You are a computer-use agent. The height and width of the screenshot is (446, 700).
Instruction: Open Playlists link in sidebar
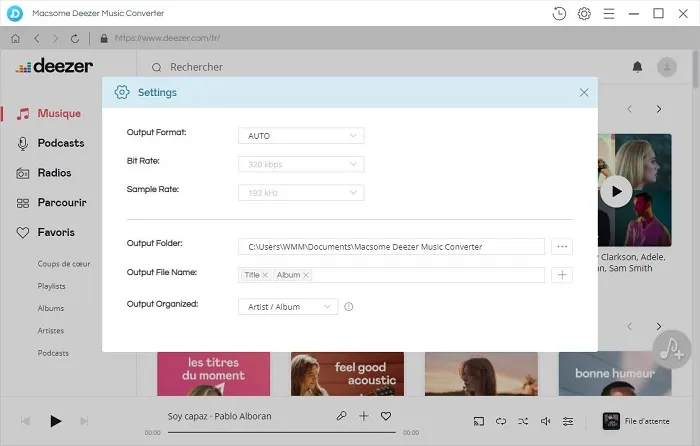(x=51, y=286)
